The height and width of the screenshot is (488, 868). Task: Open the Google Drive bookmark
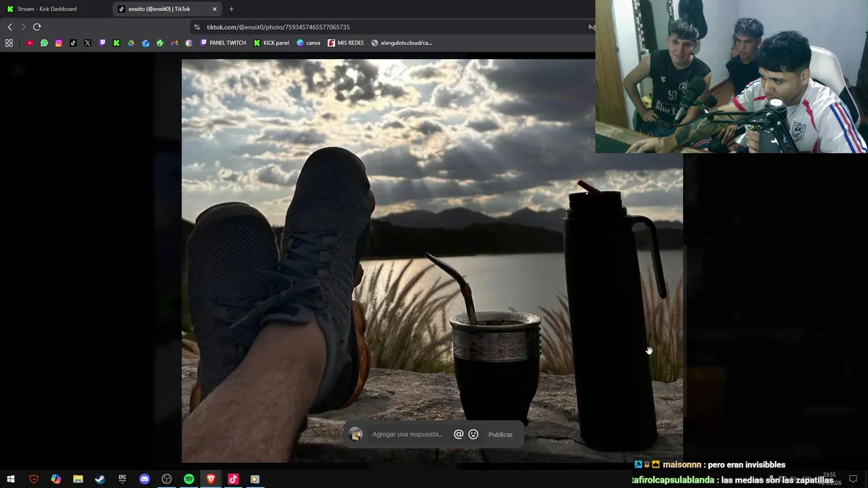tap(131, 43)
